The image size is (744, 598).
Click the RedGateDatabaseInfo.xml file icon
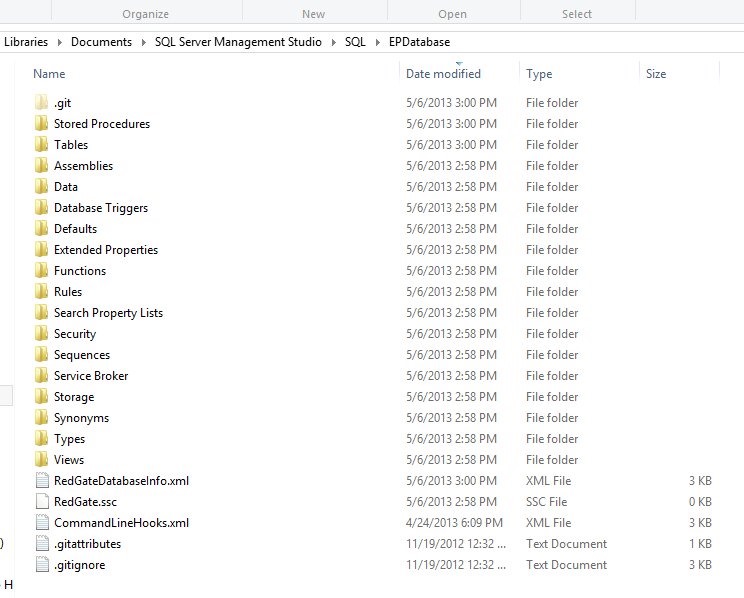(x=41, y=481)
